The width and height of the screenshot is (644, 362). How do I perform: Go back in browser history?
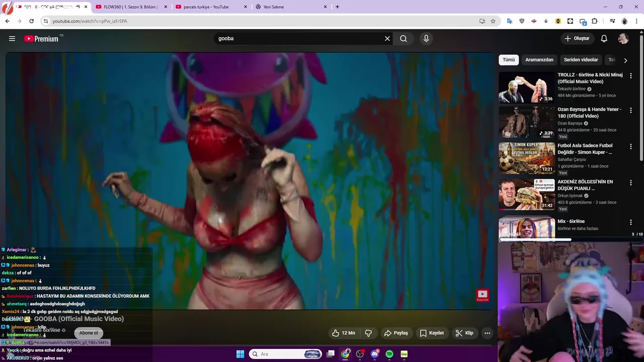(x=7, y=21)
